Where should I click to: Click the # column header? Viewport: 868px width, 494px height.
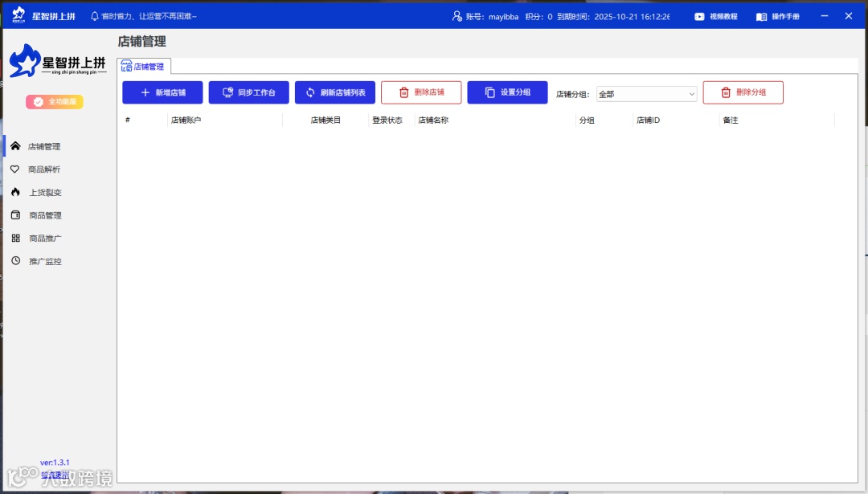[127, 120]
